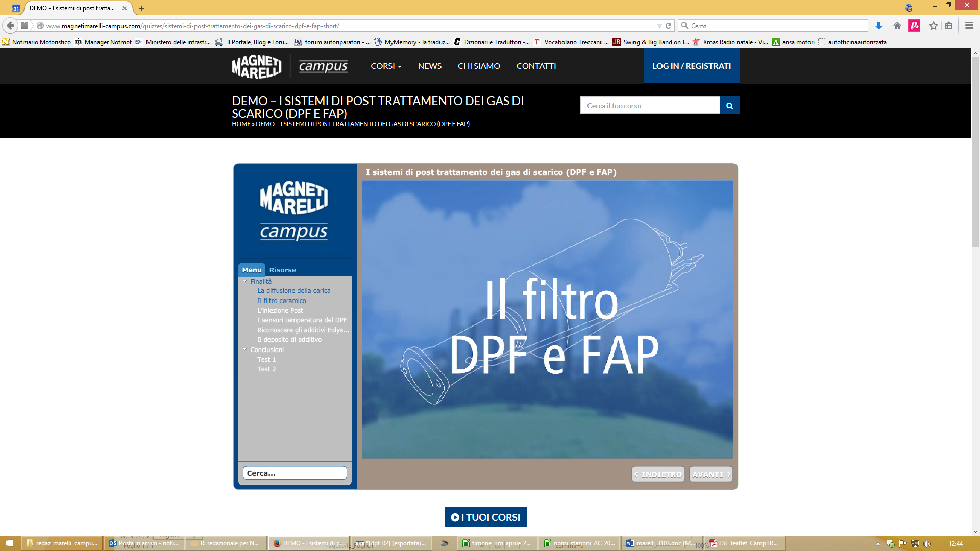The image size is (980, 551).
Task: Select Il filtro ceramico lesson
Action: (282, 301)
